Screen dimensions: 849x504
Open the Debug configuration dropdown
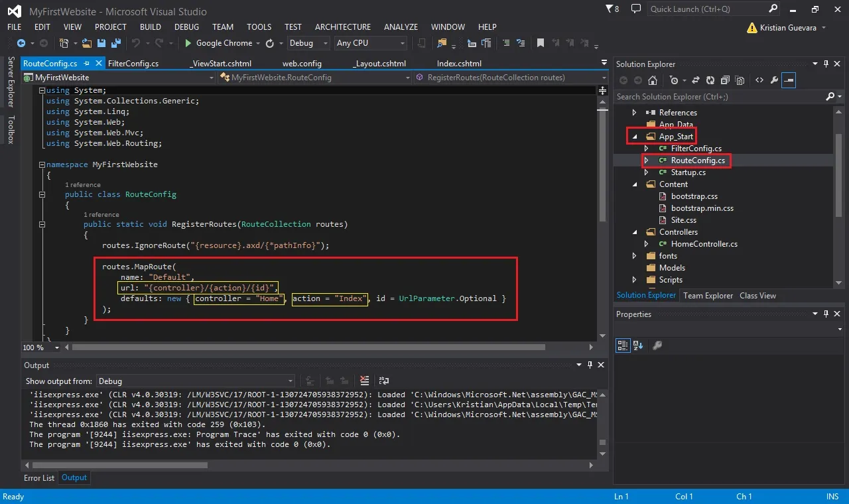(308, 43)
